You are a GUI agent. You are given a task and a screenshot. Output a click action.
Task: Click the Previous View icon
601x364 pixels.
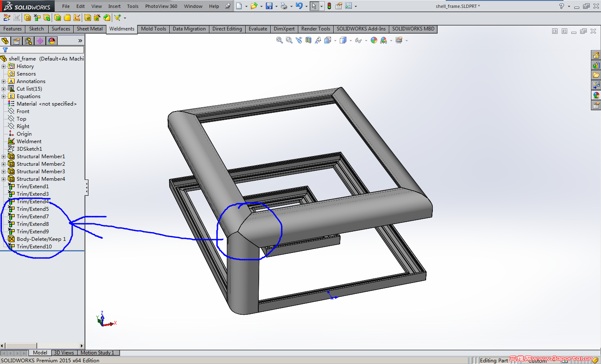[299, 40]
